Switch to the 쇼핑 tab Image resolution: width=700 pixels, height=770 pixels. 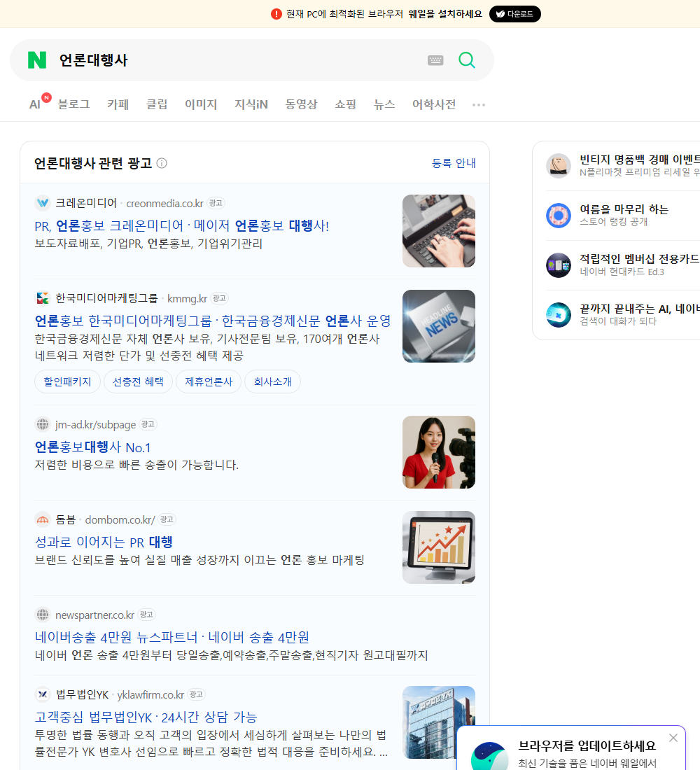[345, 104]
